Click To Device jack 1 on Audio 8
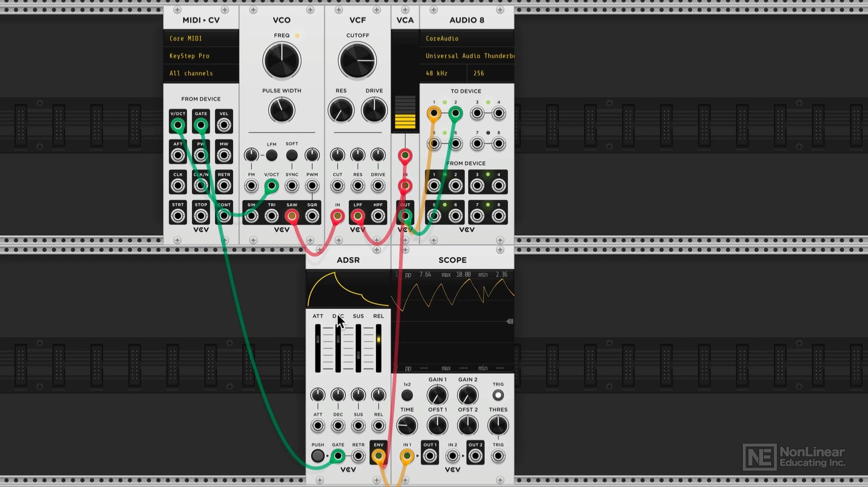Image resolution: width=868 pixels, height=487 pixels. pyautogui.click(x=434, y=113)
